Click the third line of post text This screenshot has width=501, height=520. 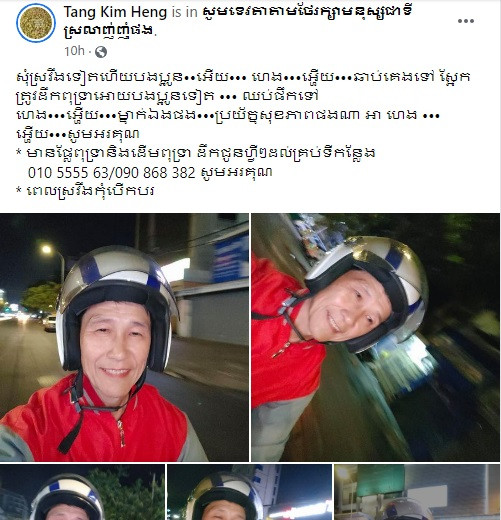(x=228, y=115)
